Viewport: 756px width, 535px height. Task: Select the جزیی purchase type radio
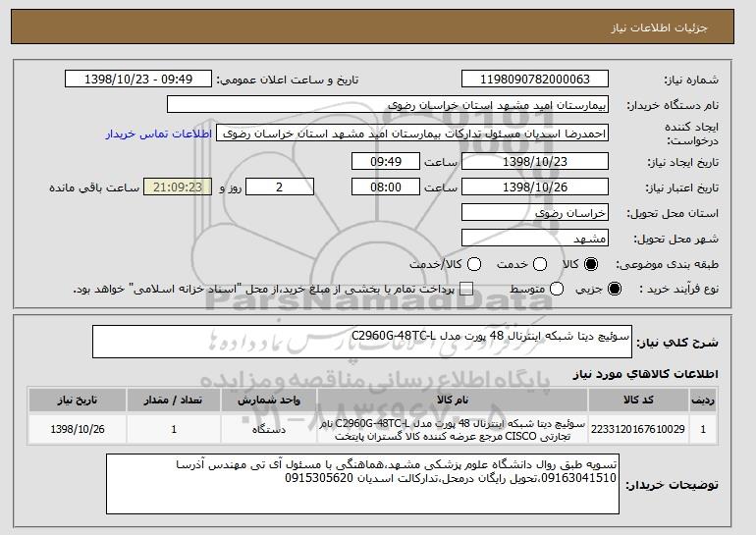tap(615, 289)
